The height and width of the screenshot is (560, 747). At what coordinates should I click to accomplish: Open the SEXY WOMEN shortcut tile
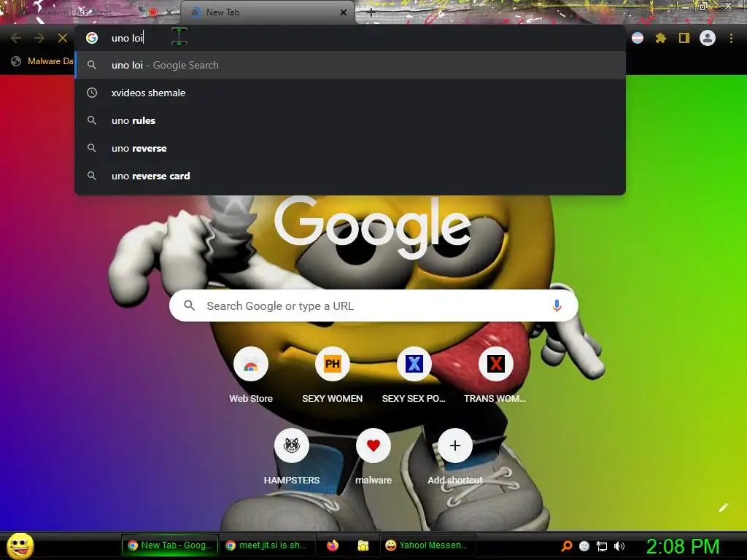(x=333, y=375)
